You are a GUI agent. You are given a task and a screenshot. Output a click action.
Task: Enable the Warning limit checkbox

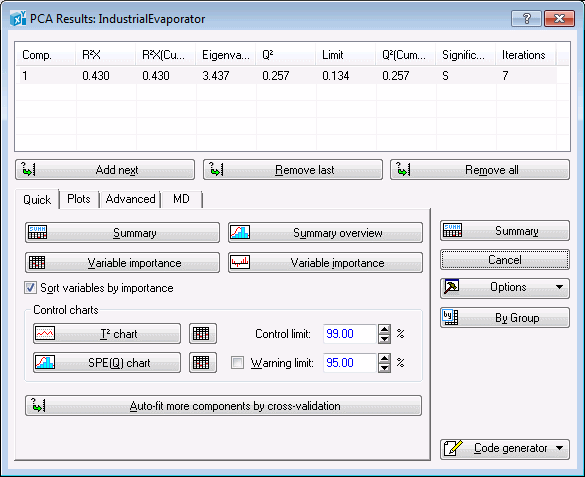(238, 363)
